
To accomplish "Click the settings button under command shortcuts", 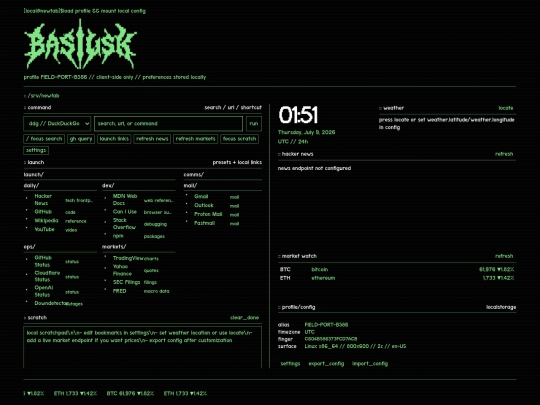I will coord(36,150).
